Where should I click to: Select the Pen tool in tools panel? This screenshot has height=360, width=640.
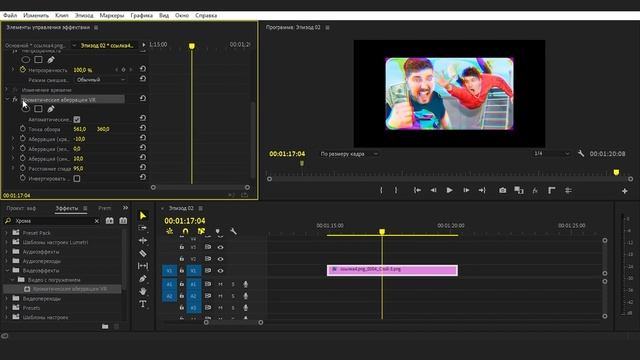click(x=142, y=278)
